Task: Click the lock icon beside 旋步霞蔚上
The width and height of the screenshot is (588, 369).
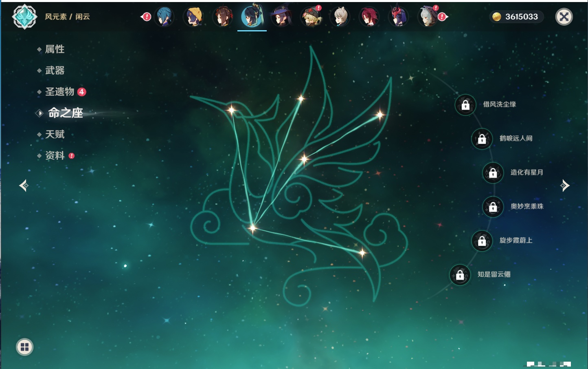Action: 482,241
